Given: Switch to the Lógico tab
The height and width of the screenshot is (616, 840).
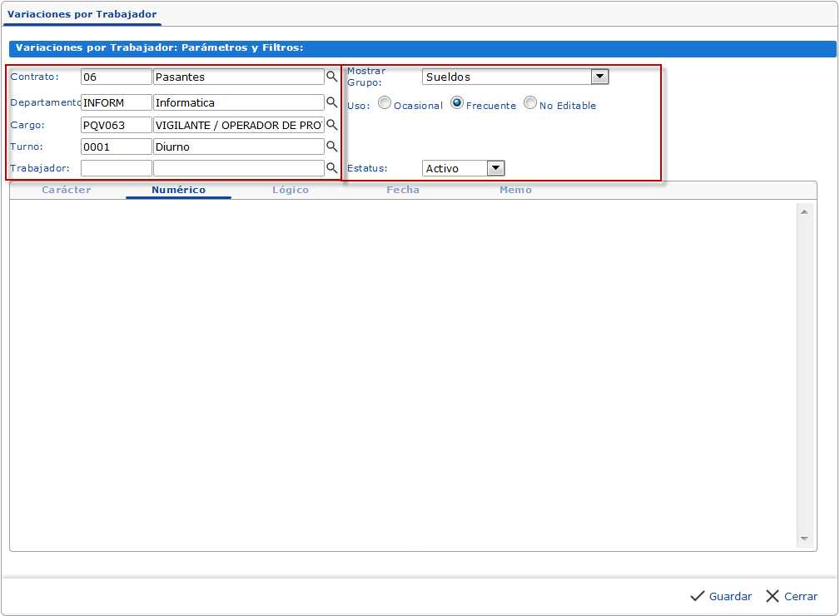Looking at the screenshot, I should pos(291,190).
